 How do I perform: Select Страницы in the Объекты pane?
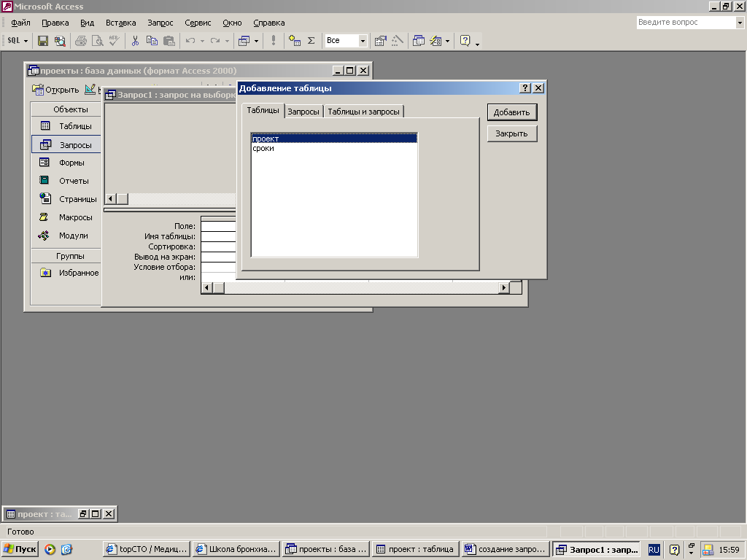click(x=66, y=199)
